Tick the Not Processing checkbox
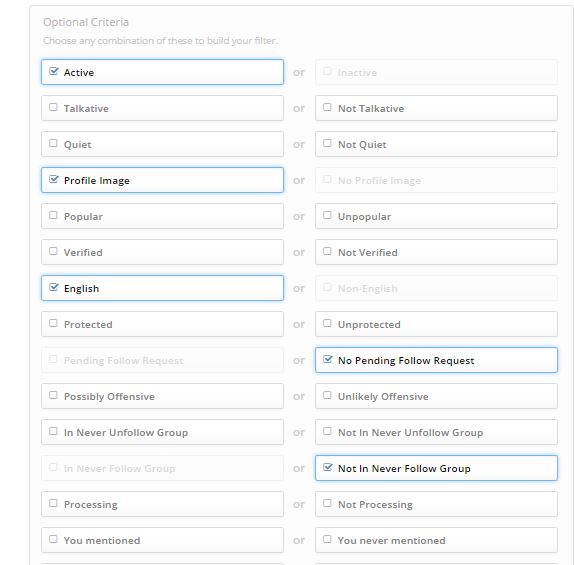Image resolution: width=574 pixels, height=565 pixels. pyautogui.click(x=327, y=503)
